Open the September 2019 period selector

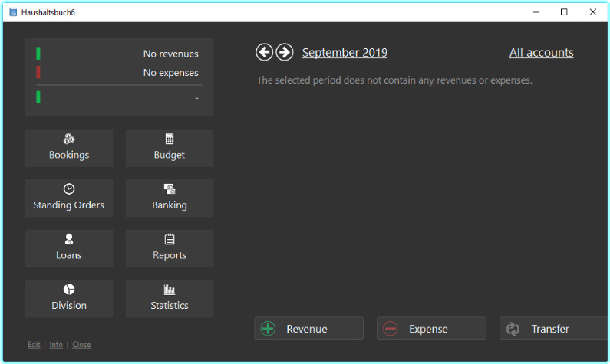(x=345, y=53)
